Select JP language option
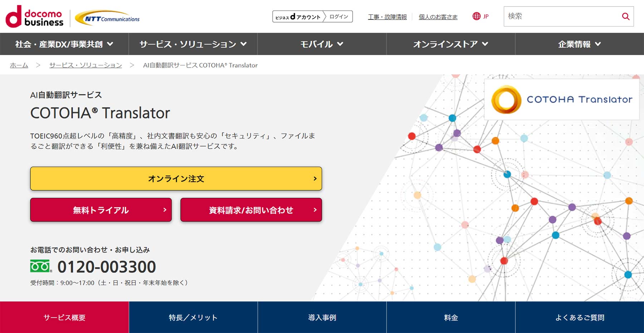This screenshot has width=644, height=333. tap(486, 16)
